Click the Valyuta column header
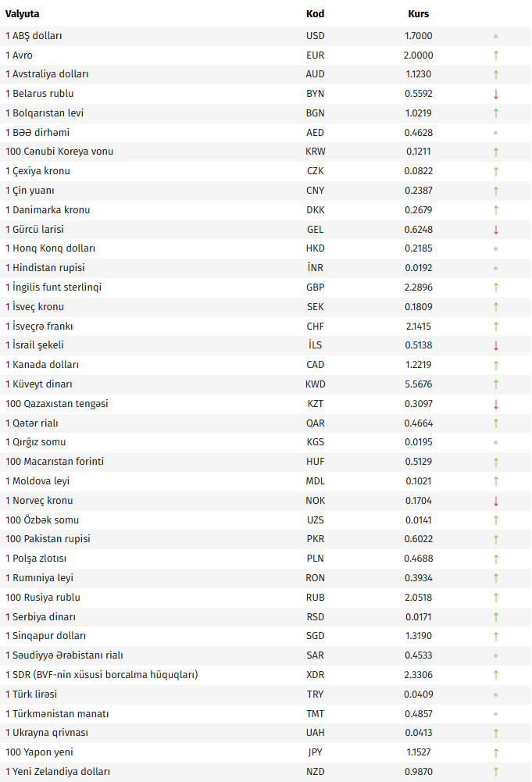This screenshot has width=532, height=782. tap(23, 14)
